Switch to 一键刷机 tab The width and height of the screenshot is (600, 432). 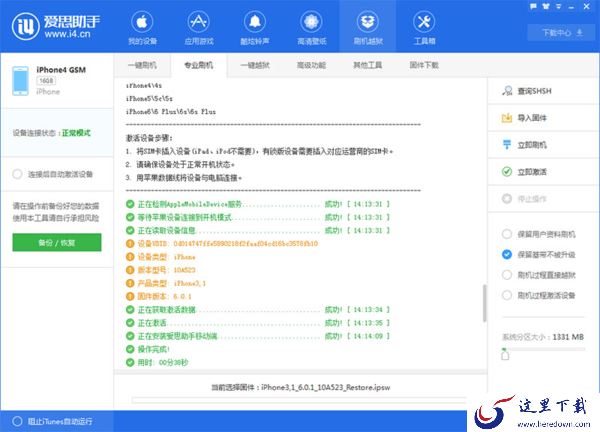[142, 65]
